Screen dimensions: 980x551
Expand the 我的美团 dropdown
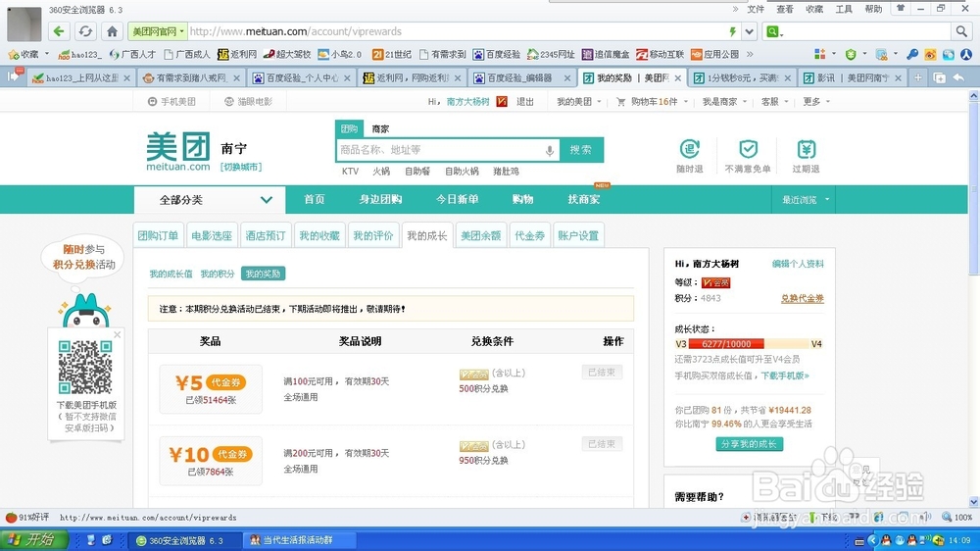pos(579,101)
